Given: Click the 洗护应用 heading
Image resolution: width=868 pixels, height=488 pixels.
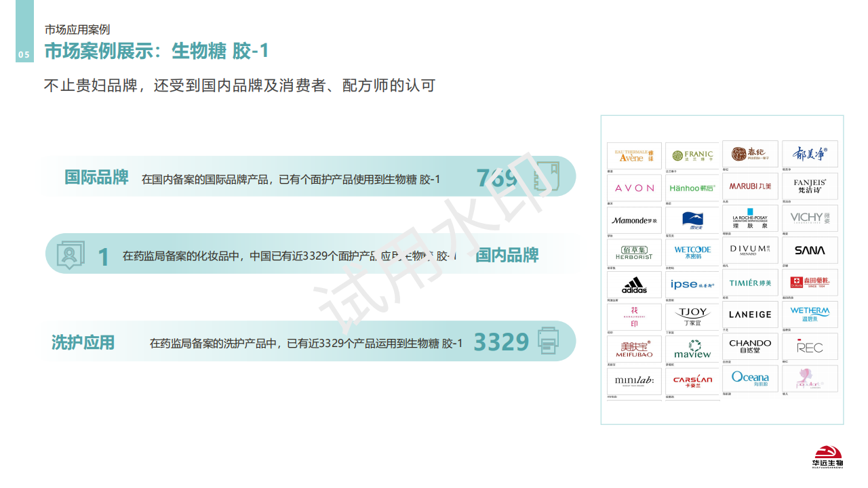Looking at the screenshot, I should (83, 342).
